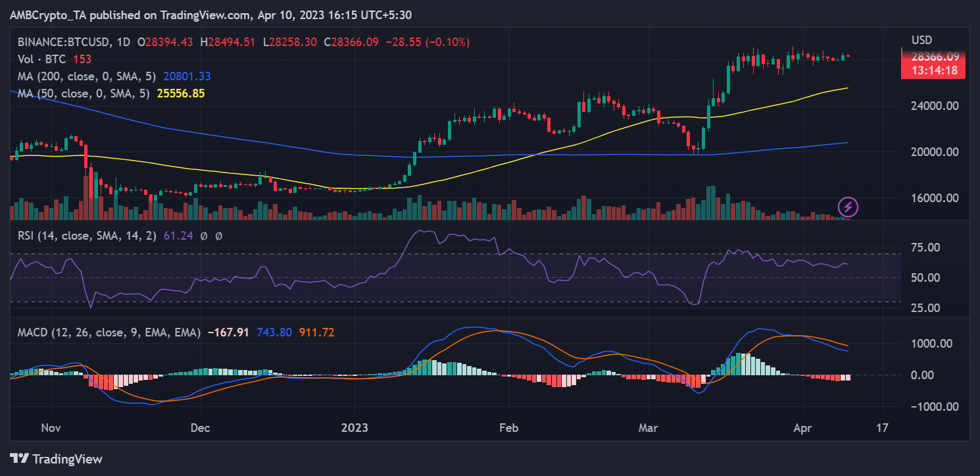Click the Nov label on time axis
Image resolution: width=980 pixels, height=476 pixels.
[x=51, y=428]
